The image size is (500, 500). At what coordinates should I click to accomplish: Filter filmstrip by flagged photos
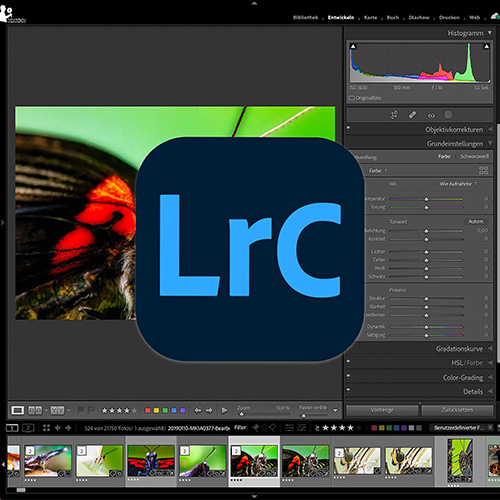click(256, 428)
